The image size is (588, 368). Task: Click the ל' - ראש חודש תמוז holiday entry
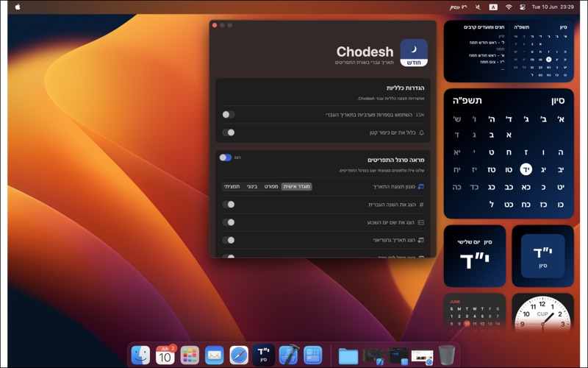click(487, 43)
